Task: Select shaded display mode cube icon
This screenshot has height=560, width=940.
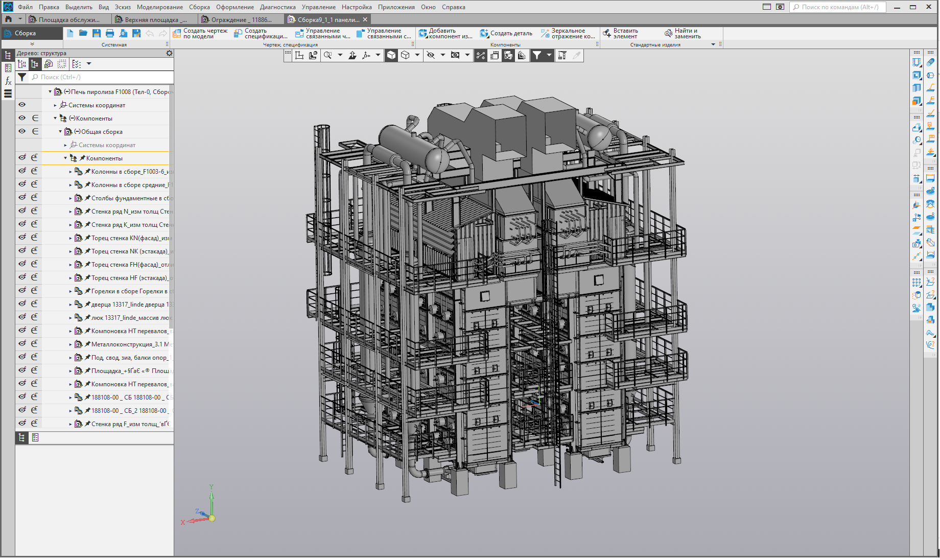Action: (391, 55)
